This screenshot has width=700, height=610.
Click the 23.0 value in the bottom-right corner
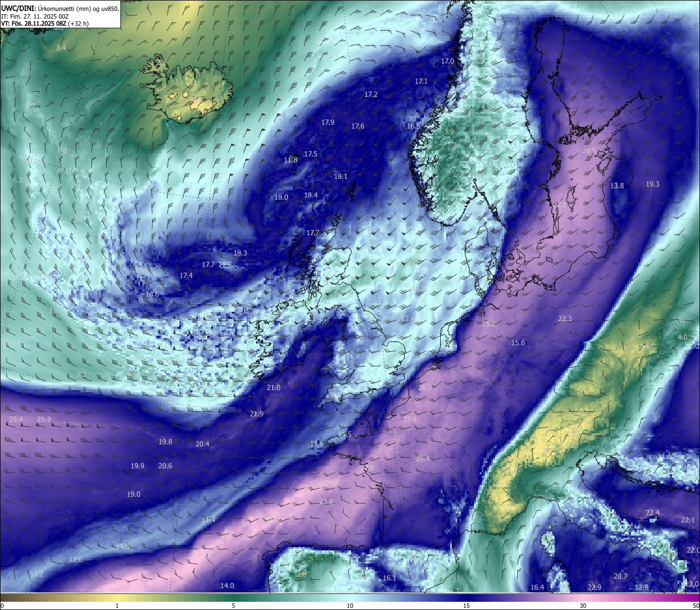coord(692,584)
